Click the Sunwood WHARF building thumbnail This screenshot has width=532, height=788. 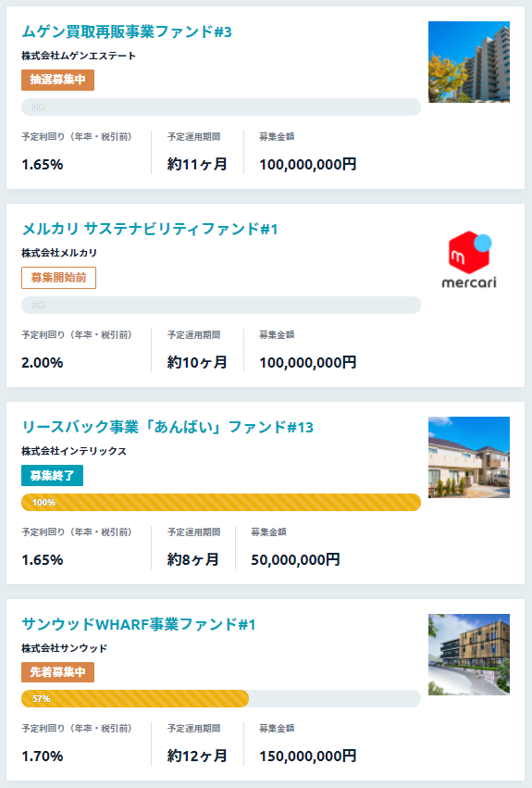click(469, 655)
